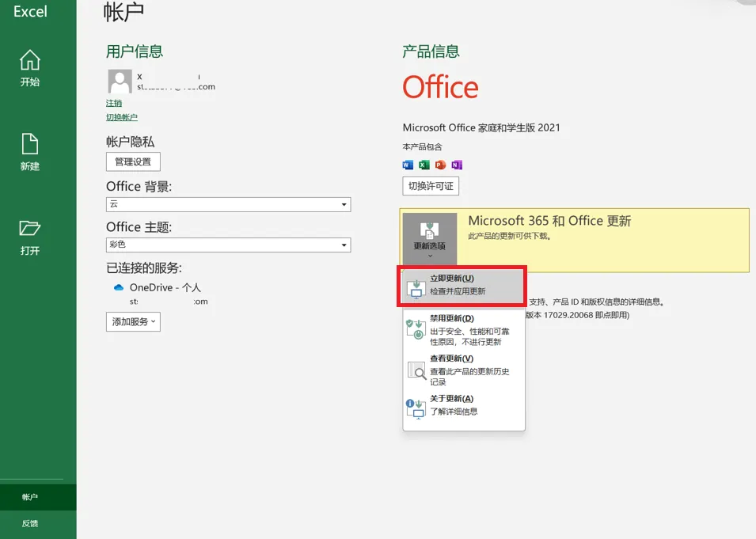Click the PowerPoint app icon
Image resolution: width=756 pixels, height=539 pixels.
coord(440,165)
